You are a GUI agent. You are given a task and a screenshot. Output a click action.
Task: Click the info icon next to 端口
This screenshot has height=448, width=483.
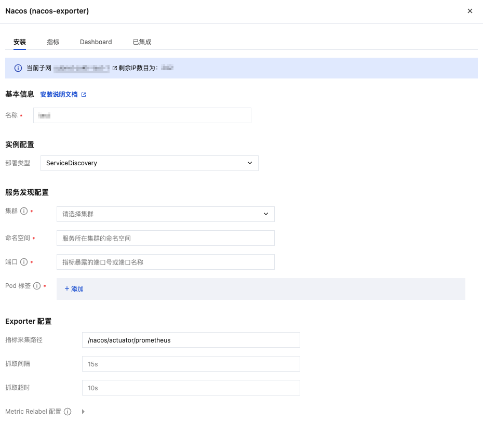(x=24, y=262)
